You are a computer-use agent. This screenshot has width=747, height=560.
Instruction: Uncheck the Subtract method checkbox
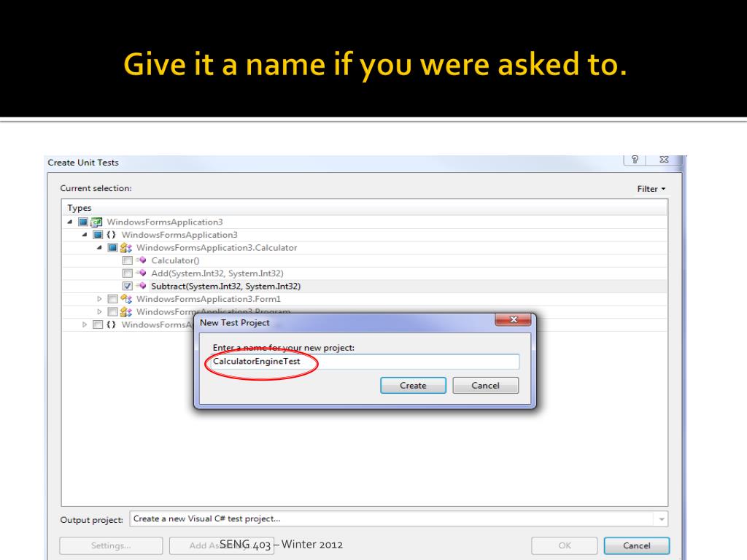(x=127, y=286)
